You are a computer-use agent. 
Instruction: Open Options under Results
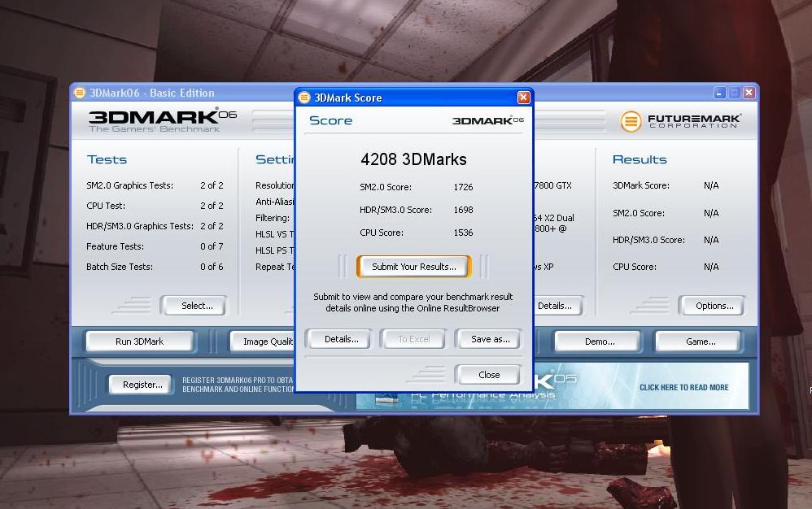click(714, 306)
